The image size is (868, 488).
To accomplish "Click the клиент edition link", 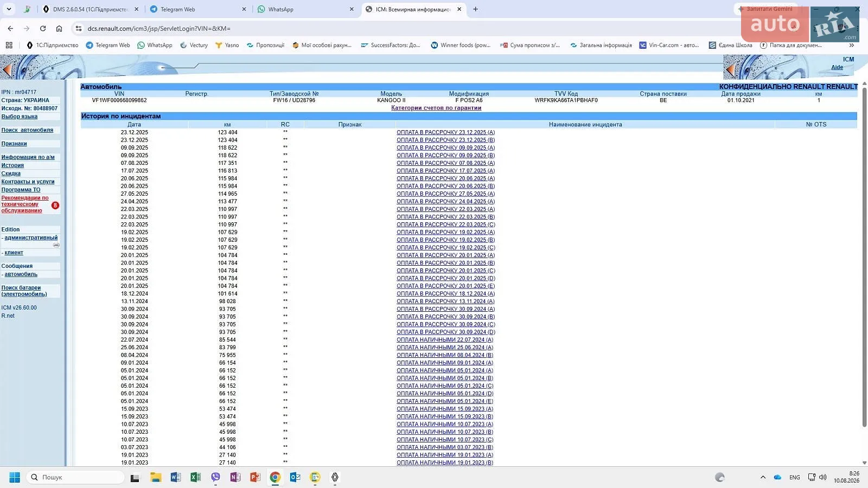I will coord(14,253).
